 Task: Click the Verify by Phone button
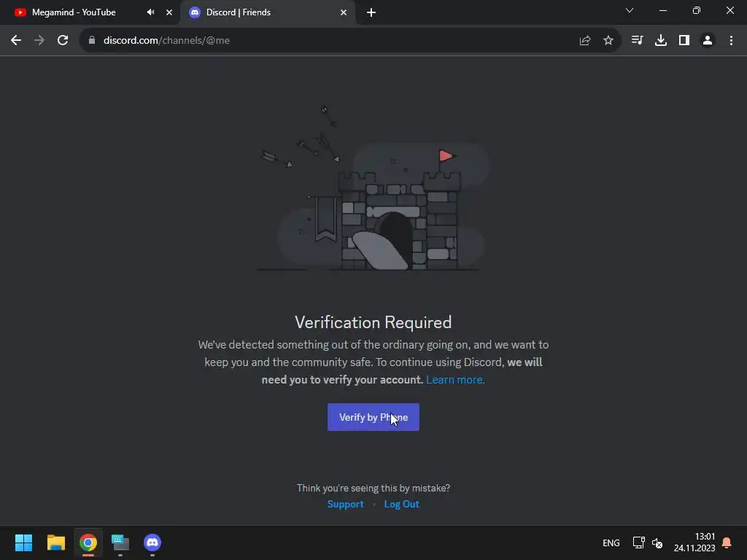click(x=373, y=417)
